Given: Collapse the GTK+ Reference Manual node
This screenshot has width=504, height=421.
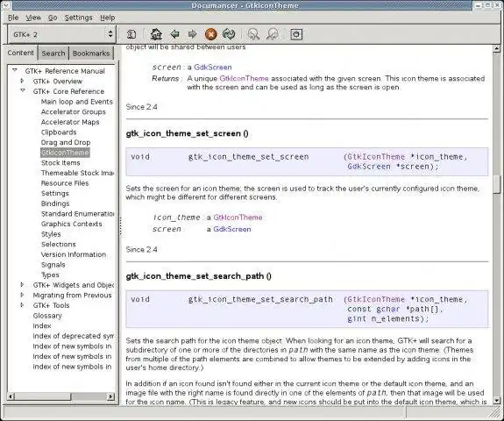Looking at the screenshot, I should pos(15,70).
